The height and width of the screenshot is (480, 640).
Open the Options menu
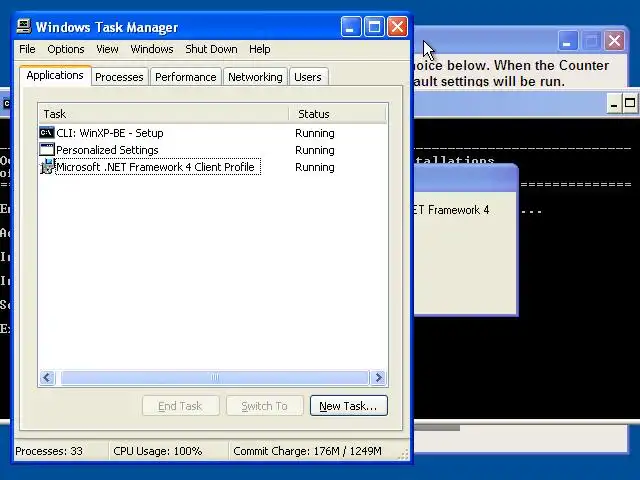pyautogui.click(x=66, y=49)
